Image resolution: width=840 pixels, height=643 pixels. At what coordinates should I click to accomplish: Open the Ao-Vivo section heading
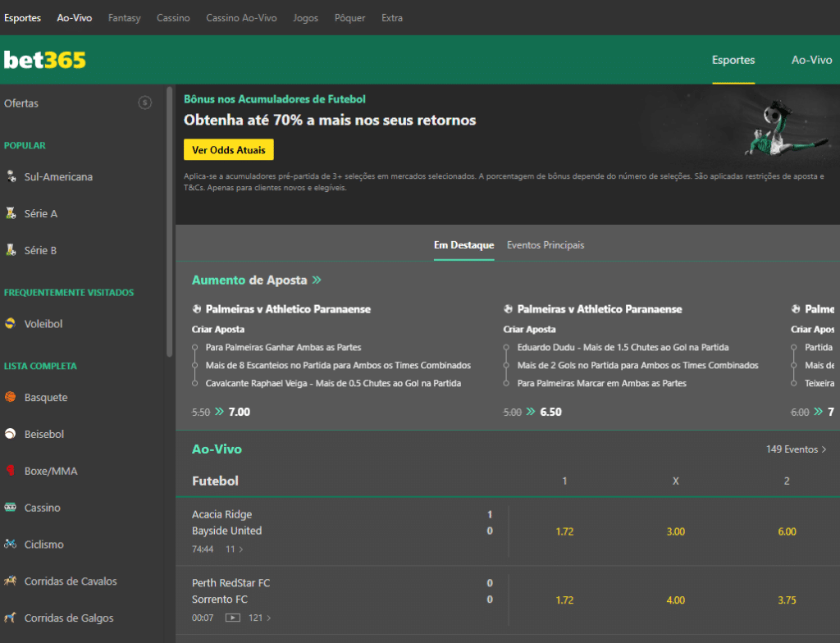coord(217,449)
